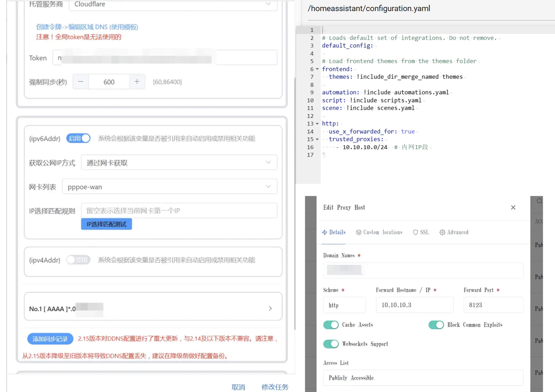
Task: Click the IP选择匹配测试 button
Action: tap(106, 224)
